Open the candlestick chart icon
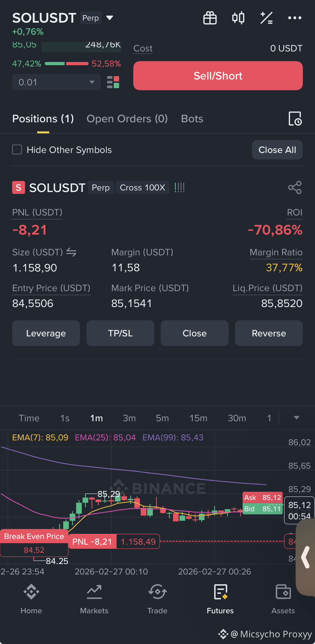Image resolution: width=315 pixels, height=644 pixels. tap(238, 18)
